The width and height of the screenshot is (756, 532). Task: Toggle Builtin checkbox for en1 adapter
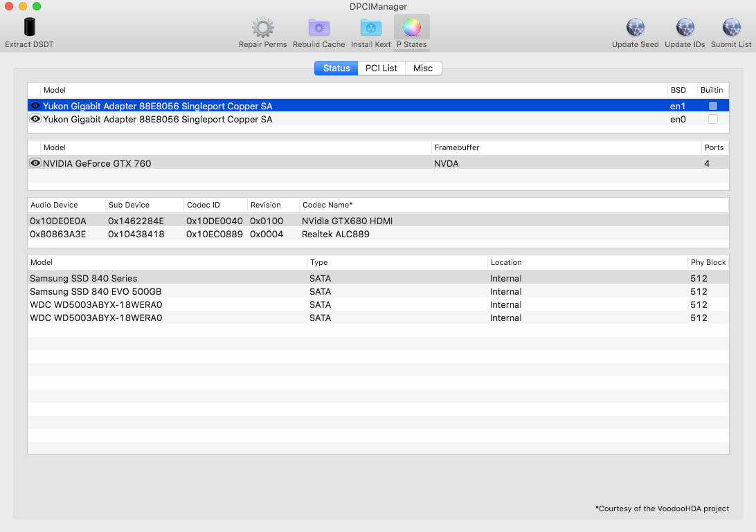pos(713,106)
